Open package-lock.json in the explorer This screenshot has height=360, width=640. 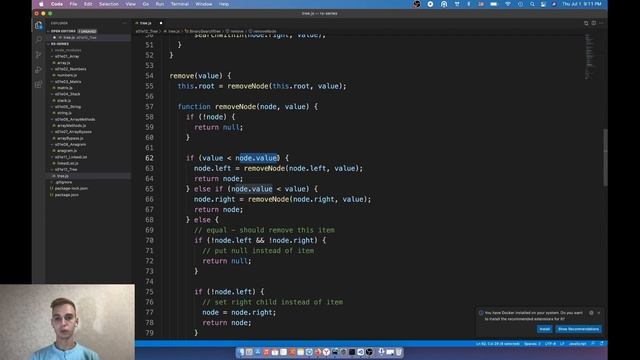71,189
